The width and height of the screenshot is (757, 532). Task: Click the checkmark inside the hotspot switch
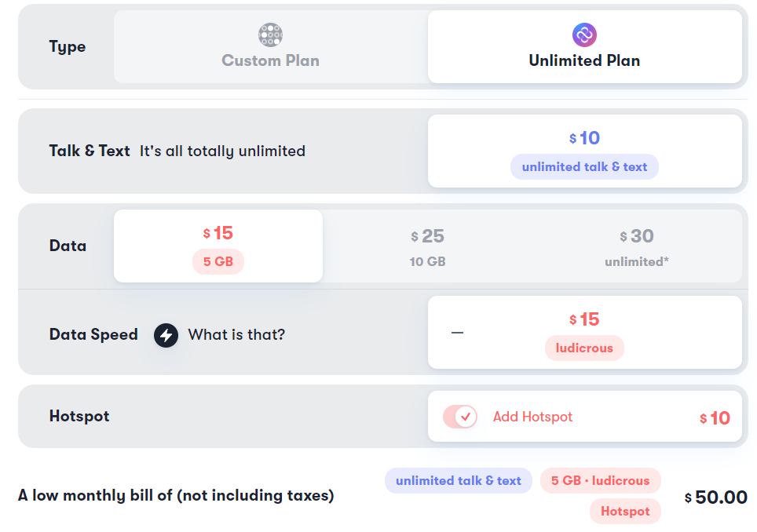[x=466, y=417]
